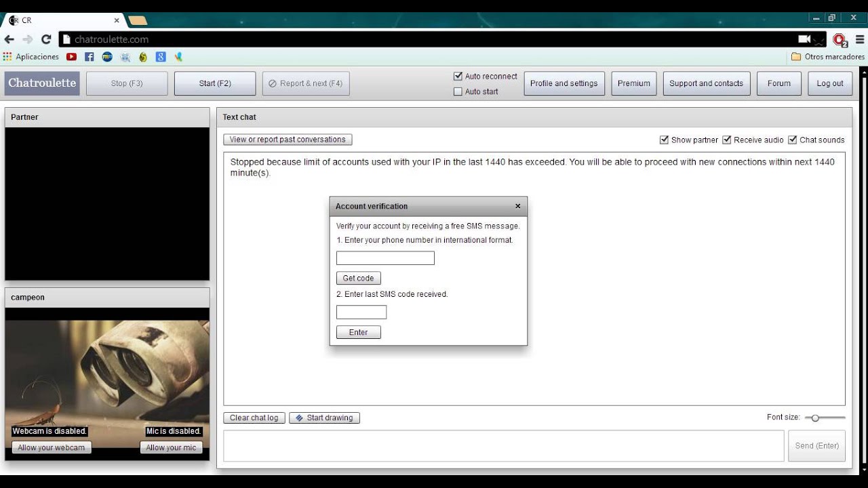
Task: Go back with the browser back arrow
Action: (x=9, y=39)
